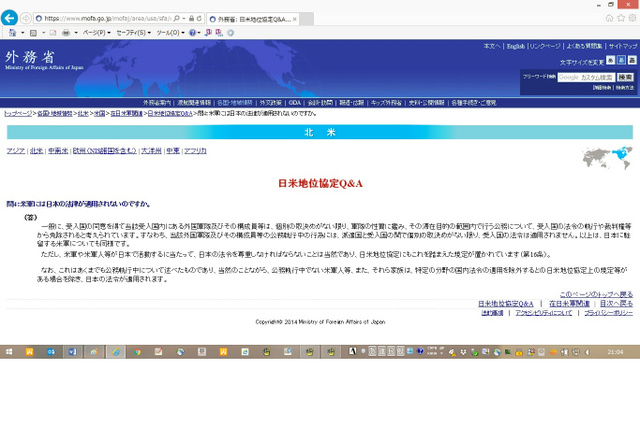Open the ODA navigation menu item

click(295, 102)
